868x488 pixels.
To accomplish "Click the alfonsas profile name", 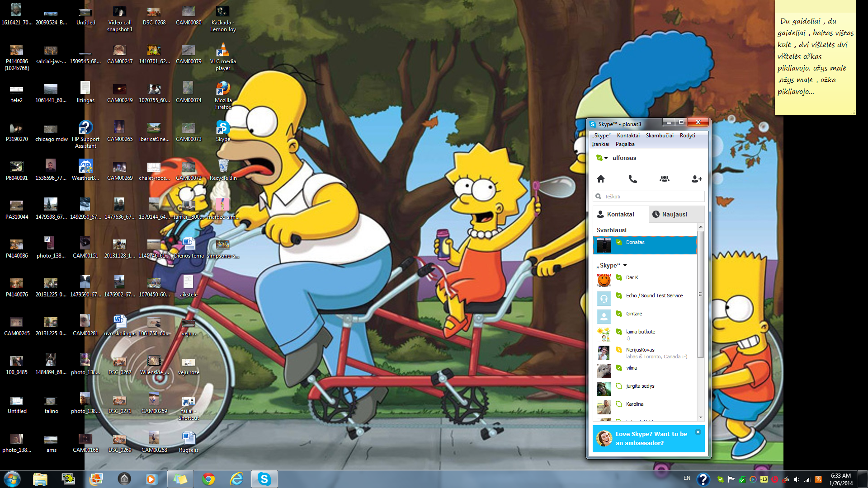I will [624, 158].
